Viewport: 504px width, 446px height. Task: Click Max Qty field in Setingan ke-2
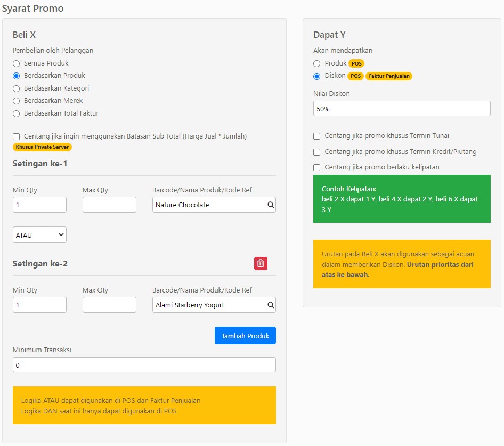coord(109,305)
